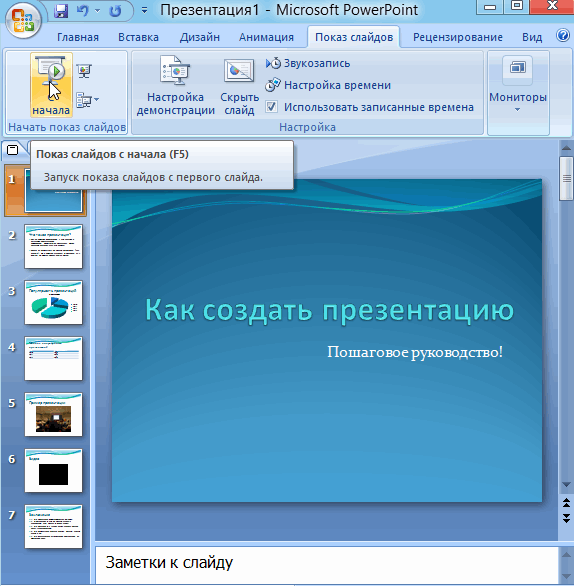
Task: Click Звукозапись to record narration
Action: [308, 64]
